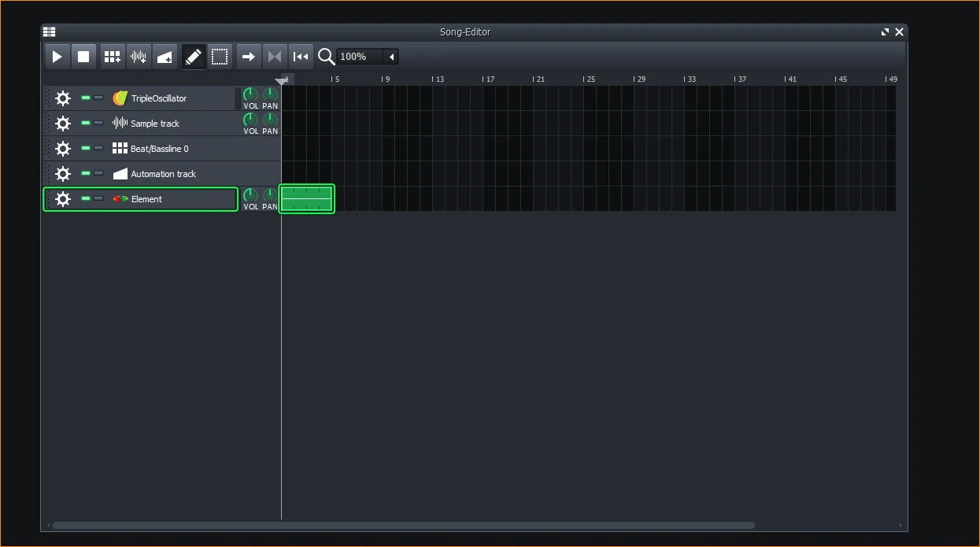Viewport: 980px width, 547px height.
Task: Click the scrollbar's right arrow
Action: coord(900,525)
